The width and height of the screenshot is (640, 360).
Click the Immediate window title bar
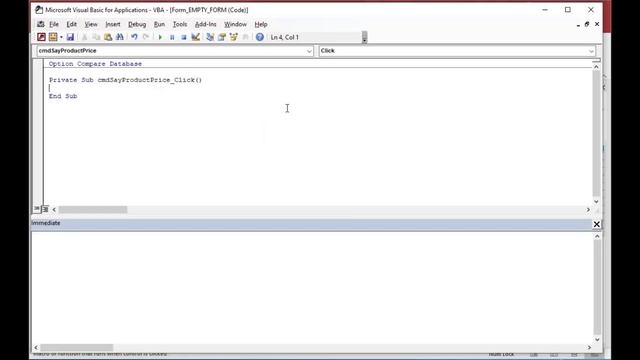[x=311, y=223]
